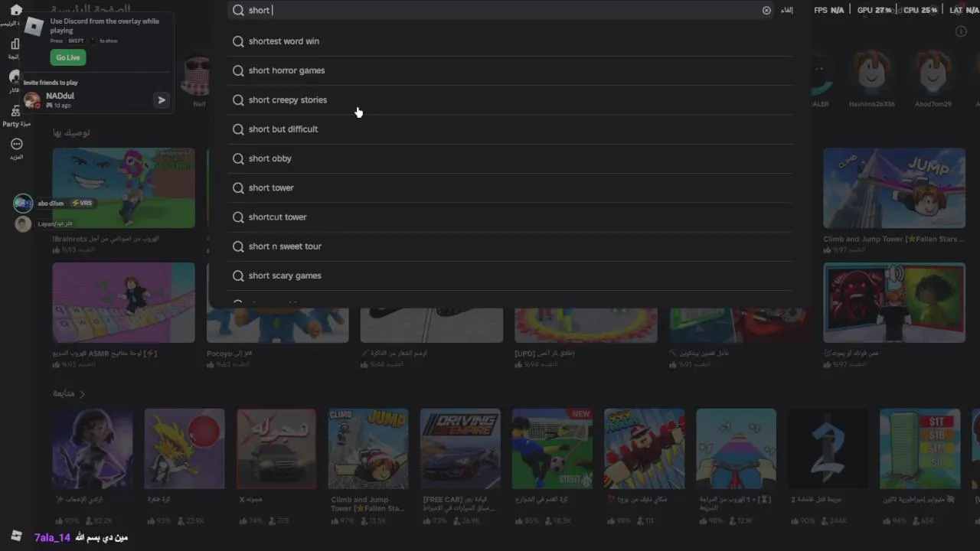Open the Driving Empire game tile

coord(460,448)
